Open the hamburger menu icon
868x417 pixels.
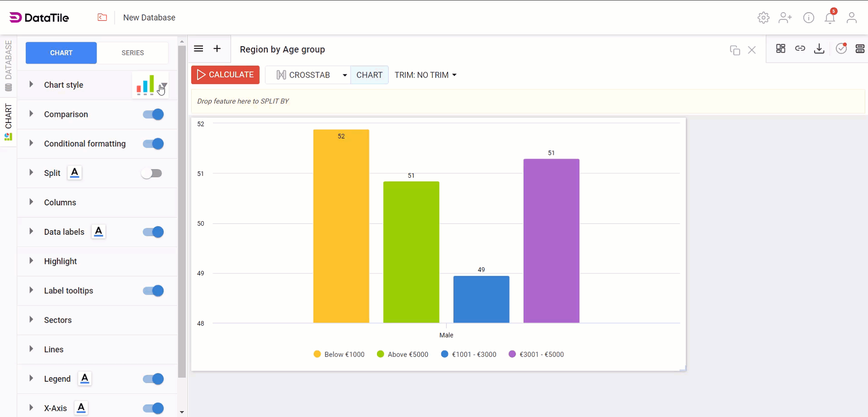click(198, 49)
